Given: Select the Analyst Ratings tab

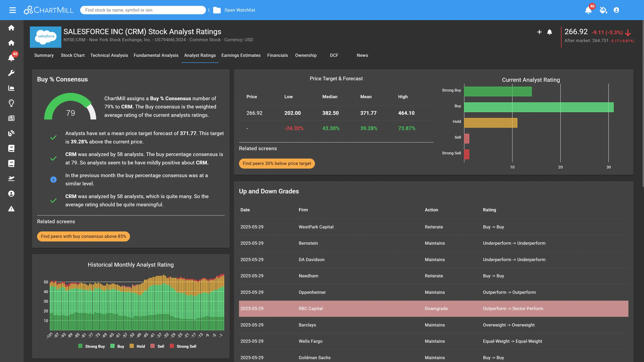Looking at the screenshot, I should click(x=200, y=55).
